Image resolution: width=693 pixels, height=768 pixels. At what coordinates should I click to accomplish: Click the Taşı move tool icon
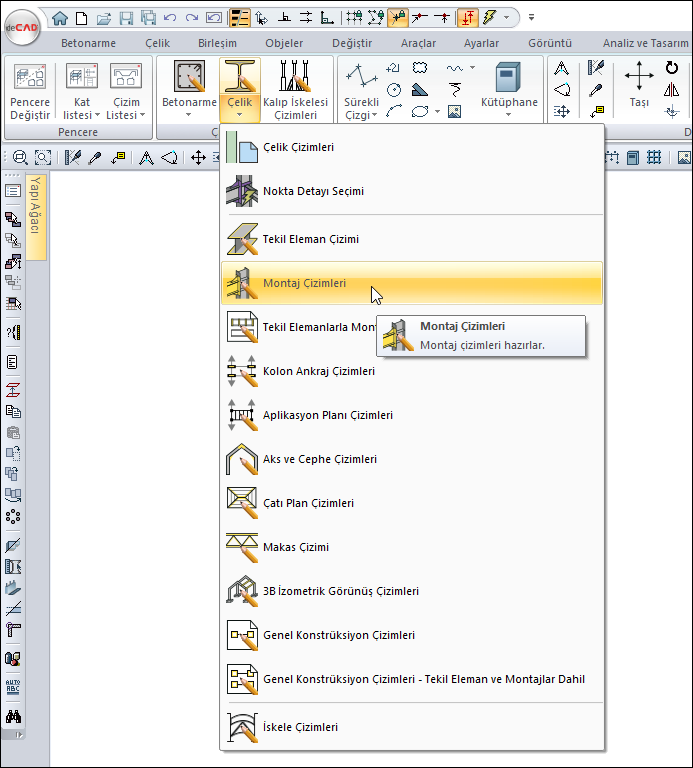point(639,79)
